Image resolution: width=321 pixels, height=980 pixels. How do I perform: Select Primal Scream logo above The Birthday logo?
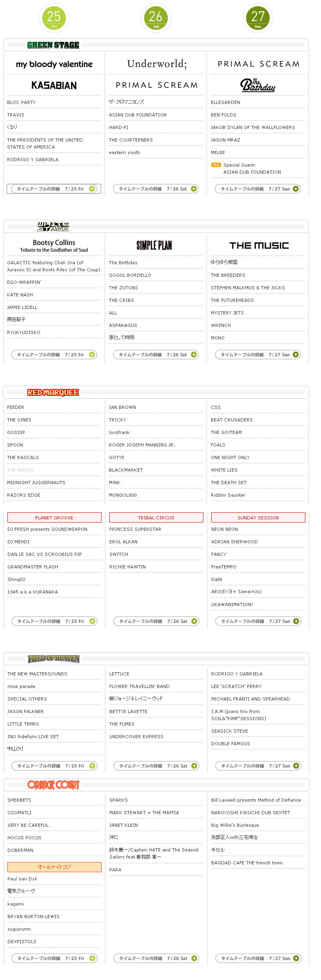(258, 64)
